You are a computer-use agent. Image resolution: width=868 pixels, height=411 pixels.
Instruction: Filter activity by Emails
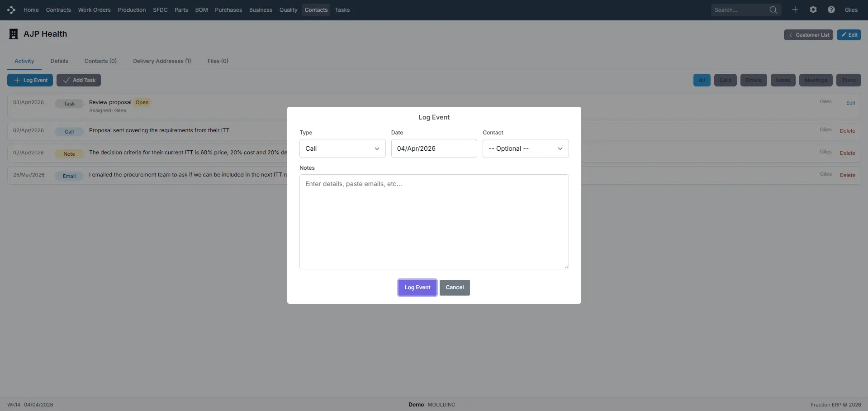[x=753, y=80]
